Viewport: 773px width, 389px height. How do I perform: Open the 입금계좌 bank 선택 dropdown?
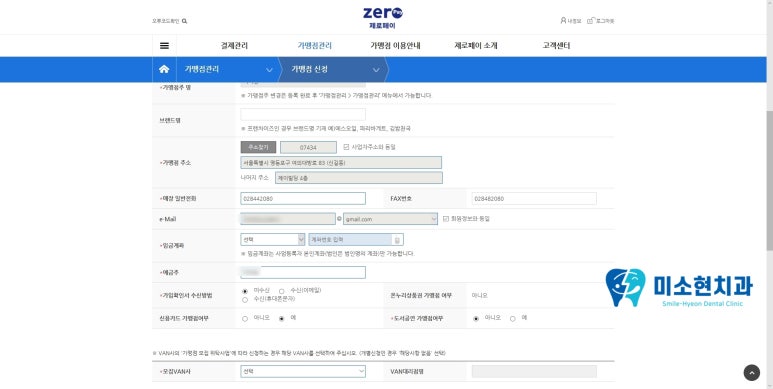pyautogui.click(x=273, y=240)
